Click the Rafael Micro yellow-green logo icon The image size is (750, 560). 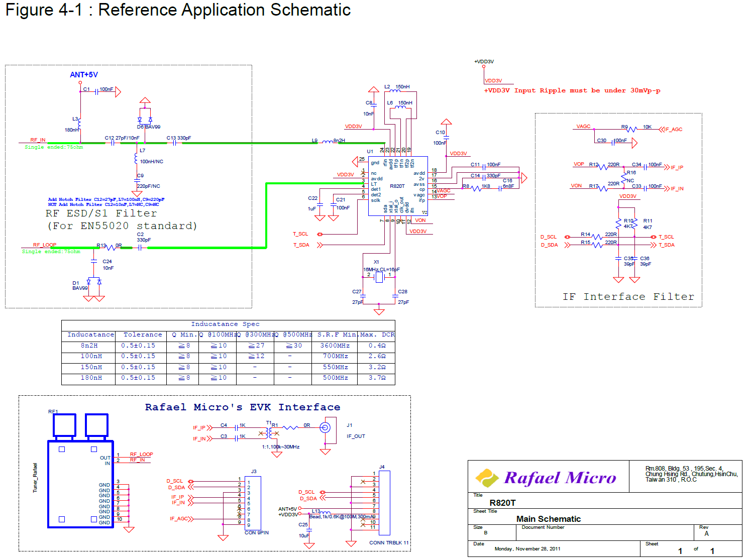pos(487,478)
